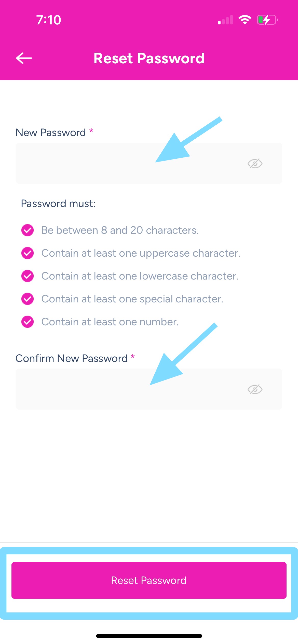Image resolution: width=298 pixels, height=644 pixels.
Task: Show the New Password field text
Action: coord(255,164)
